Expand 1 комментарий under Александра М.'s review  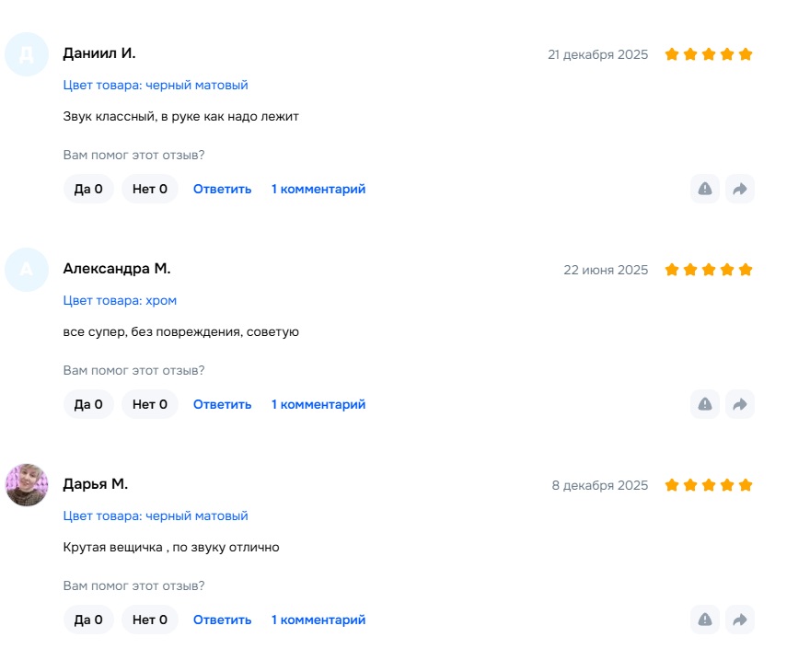point(318,404)
